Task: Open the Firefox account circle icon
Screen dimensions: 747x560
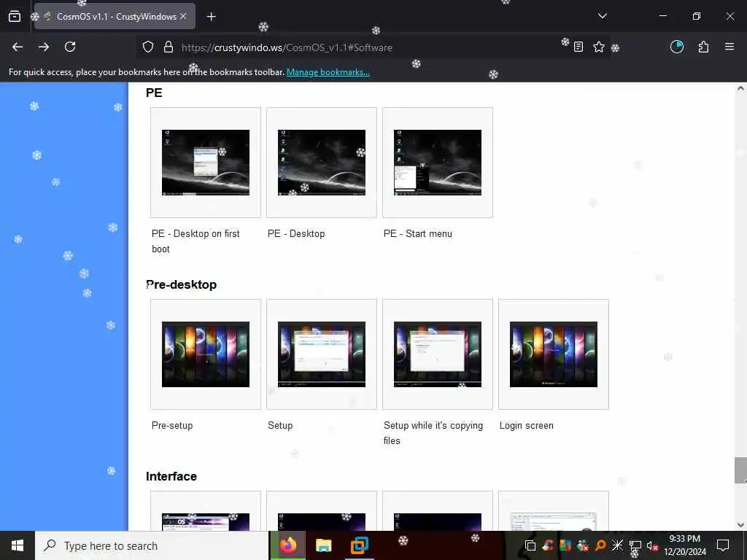Action: click(x=677, y=47)
